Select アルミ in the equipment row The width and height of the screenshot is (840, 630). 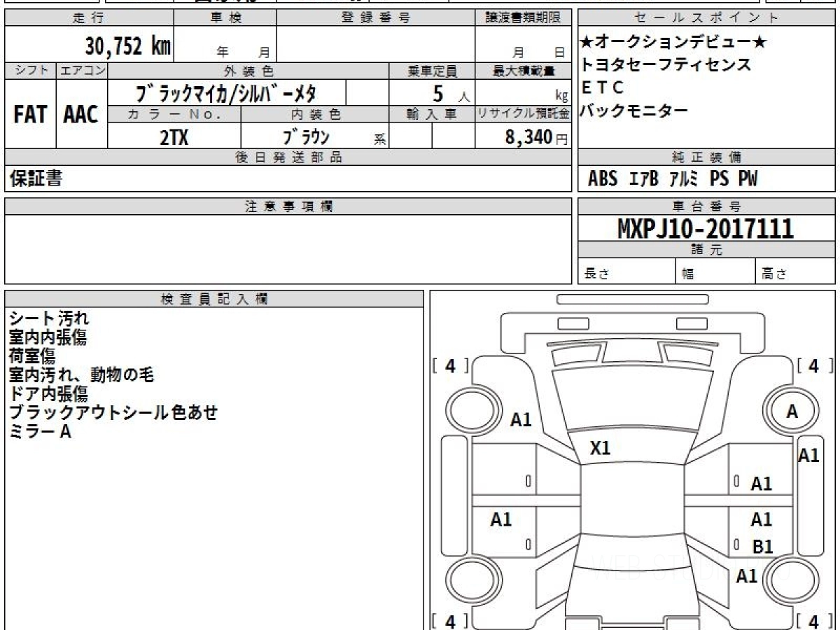pos(684,179)
